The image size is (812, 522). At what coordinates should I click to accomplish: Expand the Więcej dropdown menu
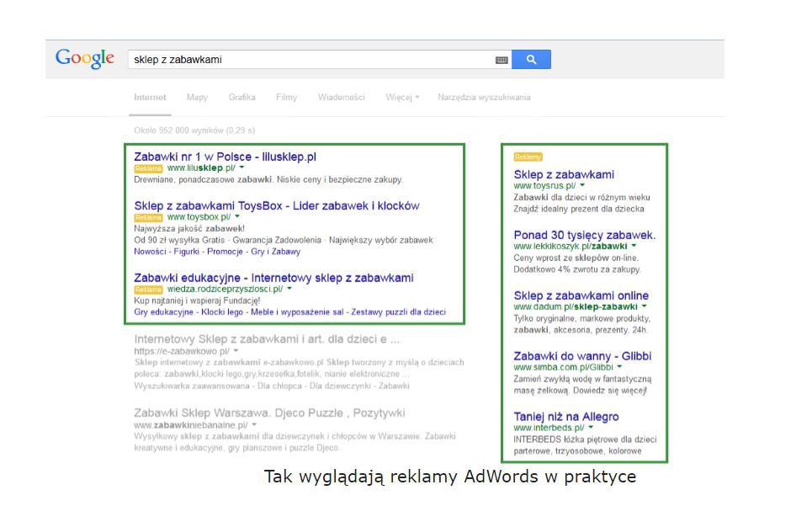(402, 98)
